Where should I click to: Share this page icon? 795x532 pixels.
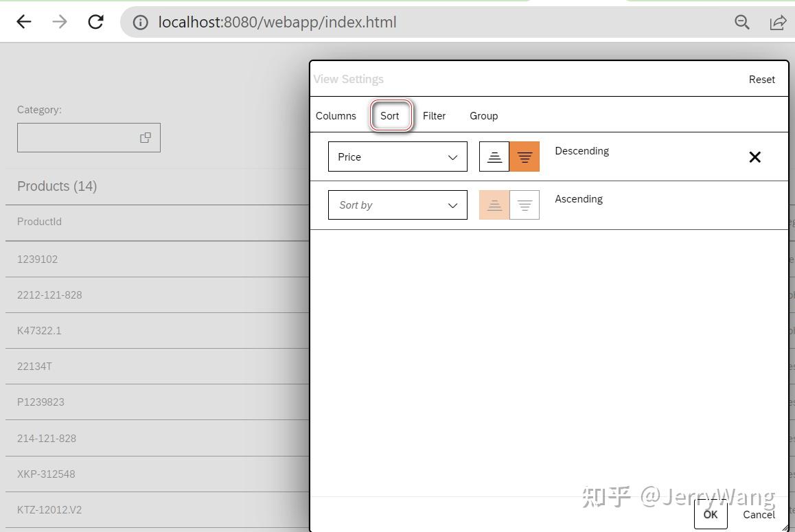pyautogui.click(x=778, y=23)
